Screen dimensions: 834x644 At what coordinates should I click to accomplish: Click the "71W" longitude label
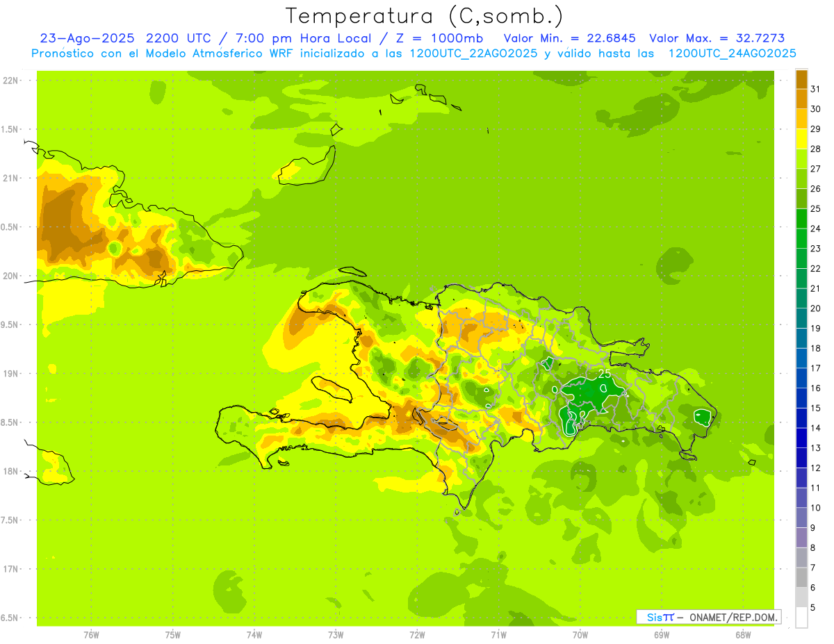click(498, 635)
